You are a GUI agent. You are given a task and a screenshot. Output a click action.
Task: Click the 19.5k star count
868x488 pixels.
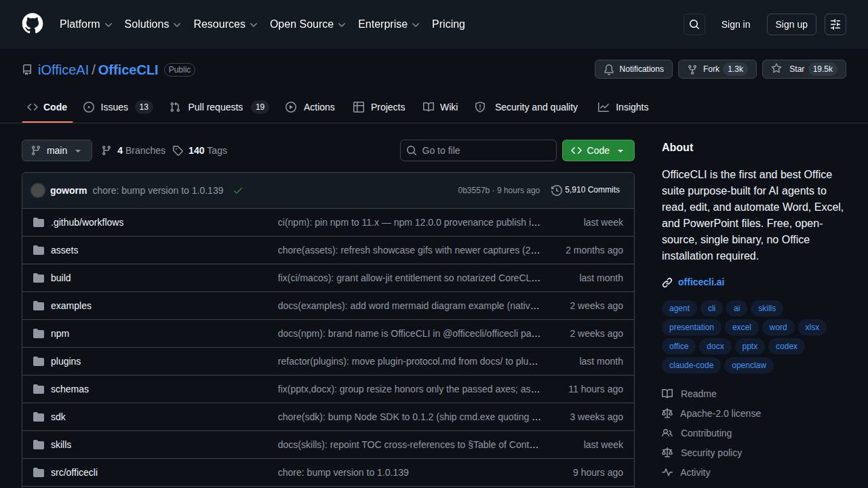[823, 69]
